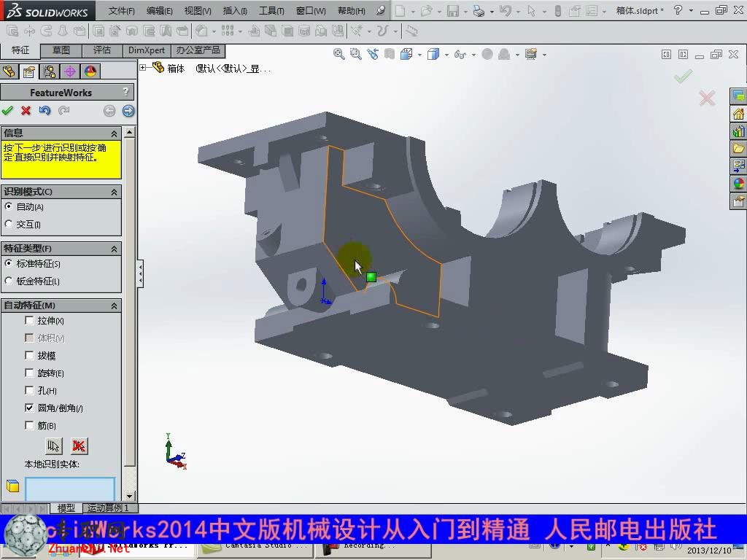
Task: Open the 编辑(E) menu
Action: [160, 11]
